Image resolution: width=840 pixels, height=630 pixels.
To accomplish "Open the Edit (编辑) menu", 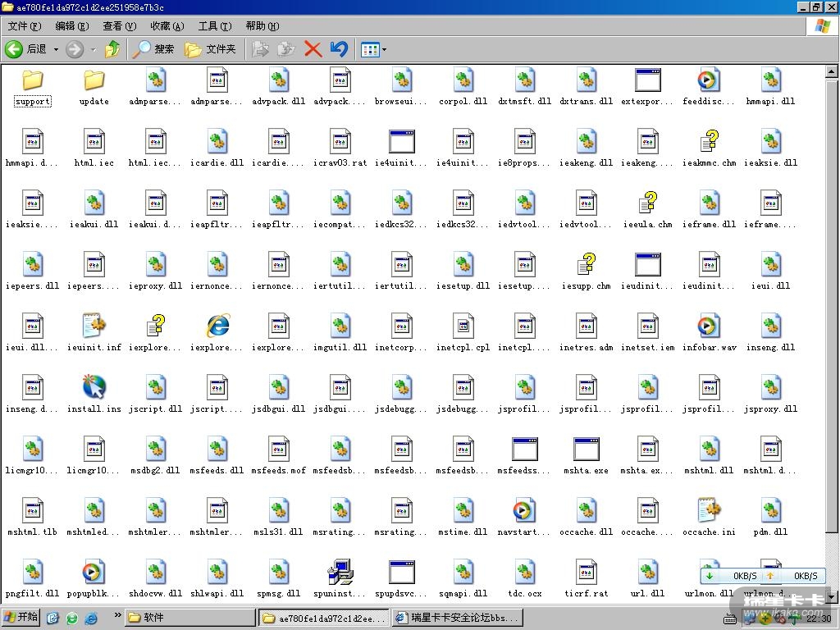I will click(72, 25).
